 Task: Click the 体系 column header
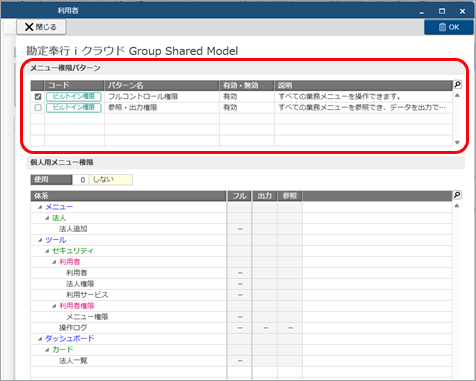pyautogui.click(x=128, y=196)
